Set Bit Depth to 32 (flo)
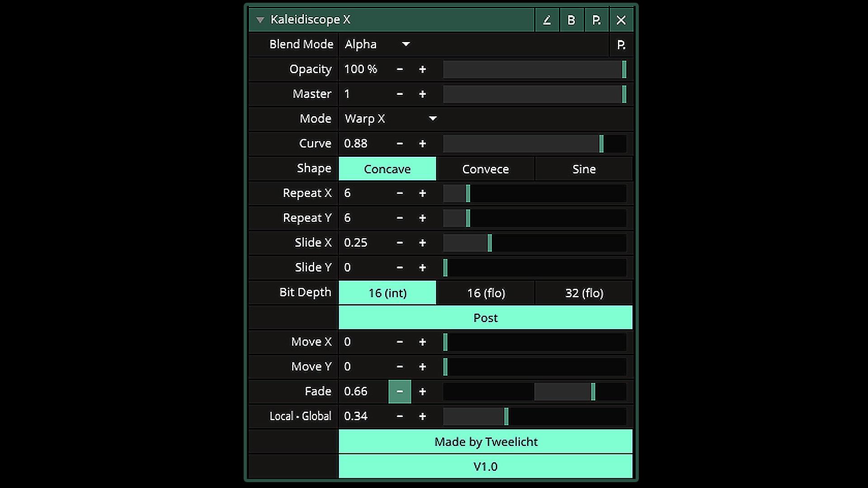 (584, 293)
